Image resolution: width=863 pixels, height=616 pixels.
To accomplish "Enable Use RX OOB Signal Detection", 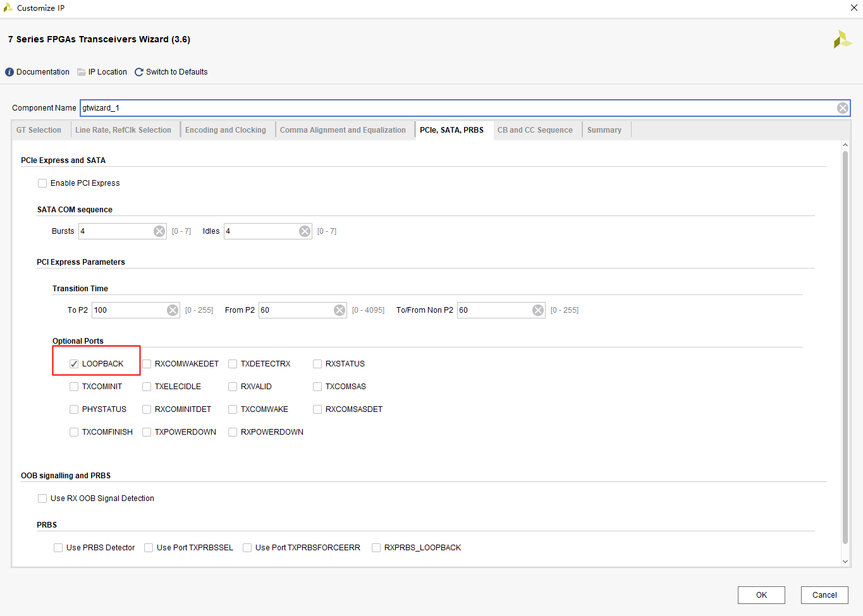I will (x=42, y=498).
